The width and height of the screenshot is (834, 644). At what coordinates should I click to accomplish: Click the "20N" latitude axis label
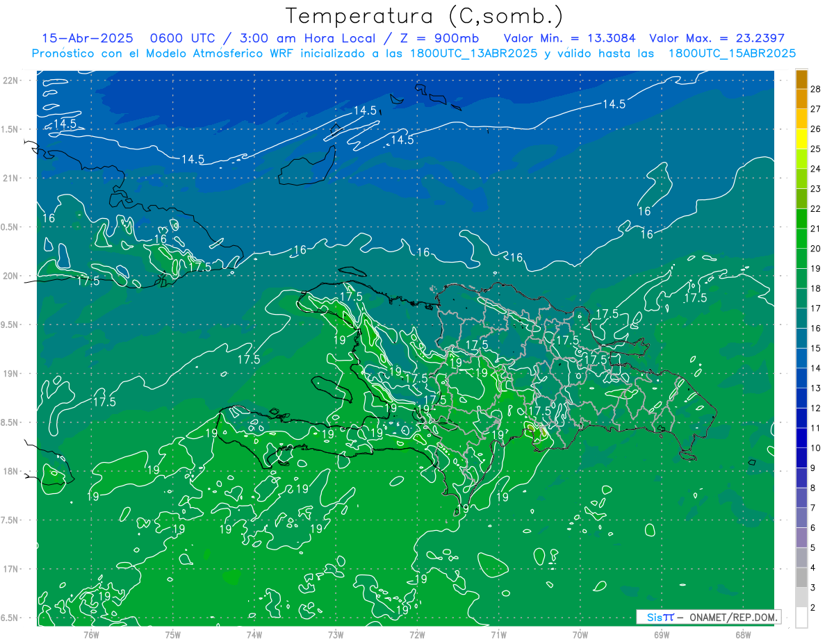[x=10, y=276]
